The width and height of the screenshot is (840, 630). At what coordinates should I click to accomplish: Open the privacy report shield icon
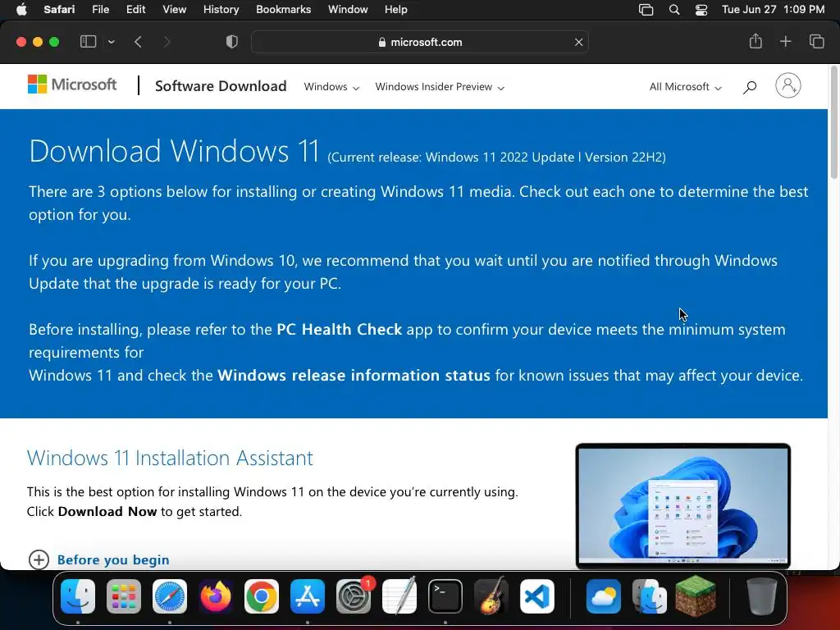231,42
